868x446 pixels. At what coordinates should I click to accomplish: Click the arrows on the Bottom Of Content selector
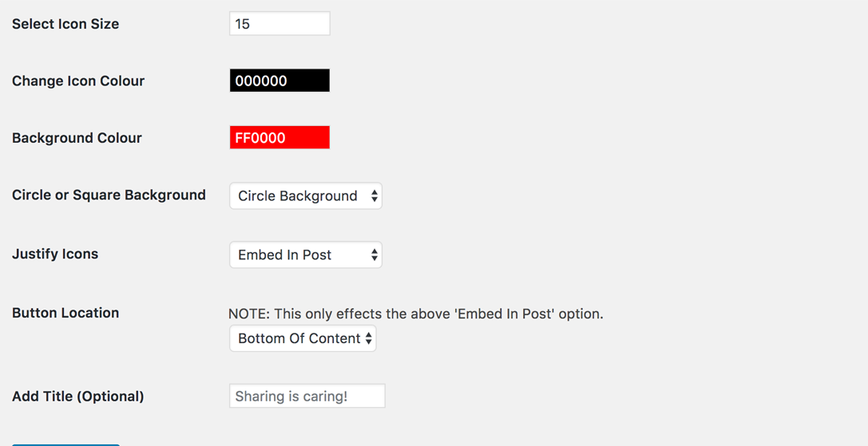tap(369, 338)
